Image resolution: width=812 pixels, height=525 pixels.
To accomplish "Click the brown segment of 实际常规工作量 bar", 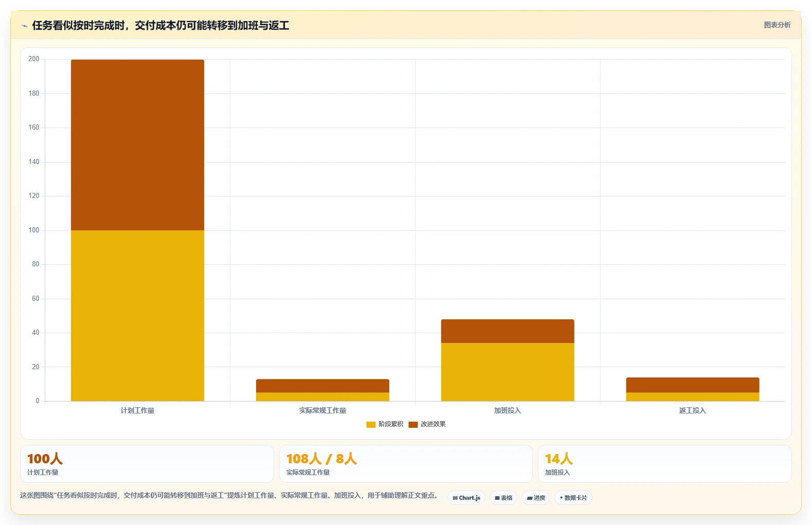I will (322, 386).
